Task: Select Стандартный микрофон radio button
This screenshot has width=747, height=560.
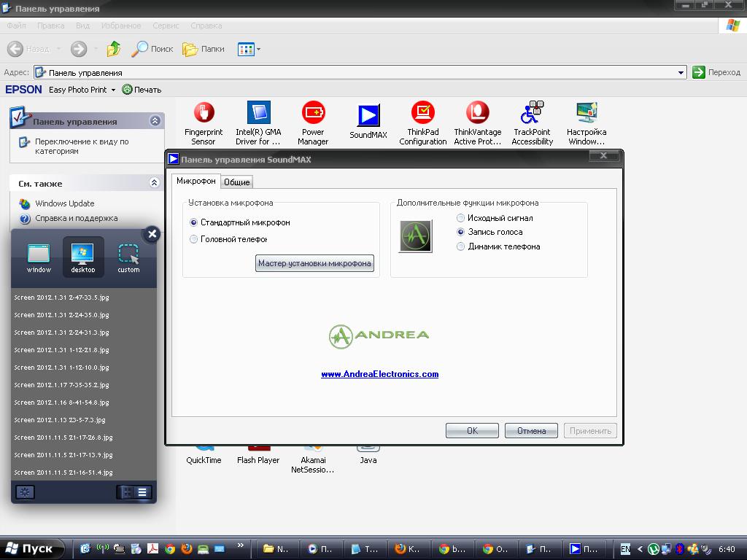Action: tap(193, 222)
